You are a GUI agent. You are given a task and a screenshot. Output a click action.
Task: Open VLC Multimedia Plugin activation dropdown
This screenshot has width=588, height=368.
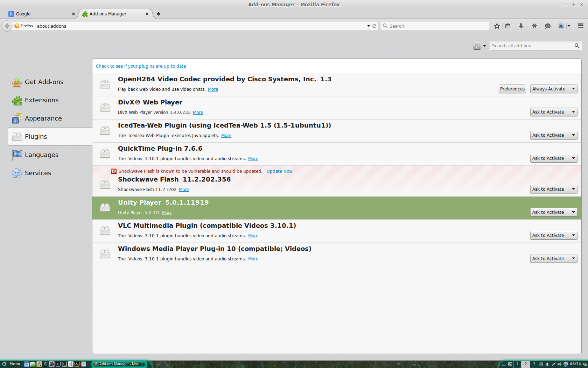554,236
